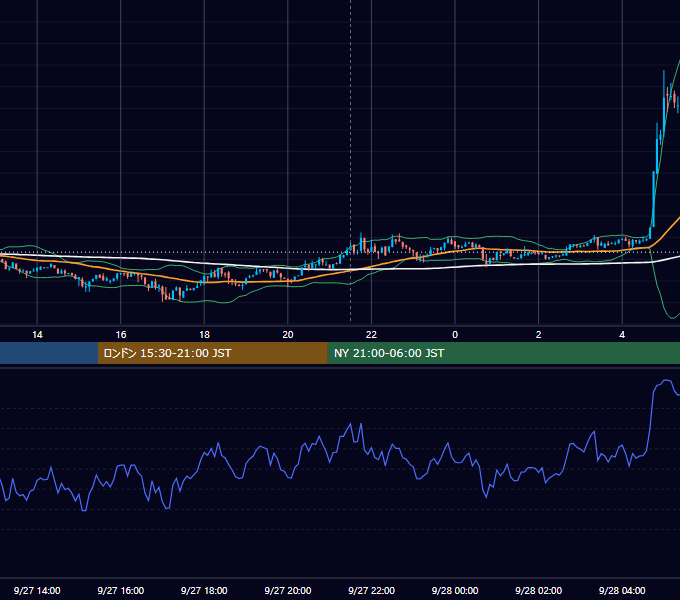Click hour label 16 on the time axis

(121, 335)
